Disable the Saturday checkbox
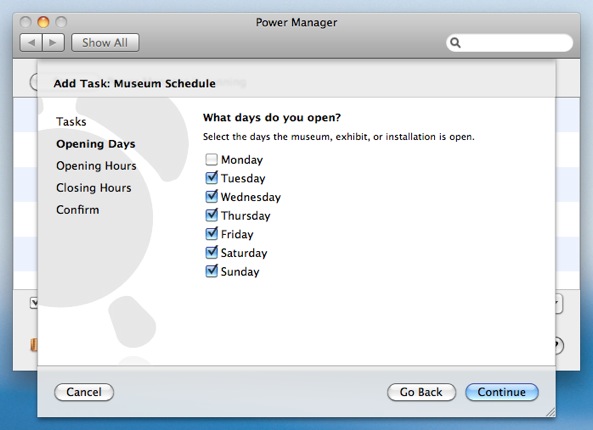The image size is (593, 430). coord(211,252)
